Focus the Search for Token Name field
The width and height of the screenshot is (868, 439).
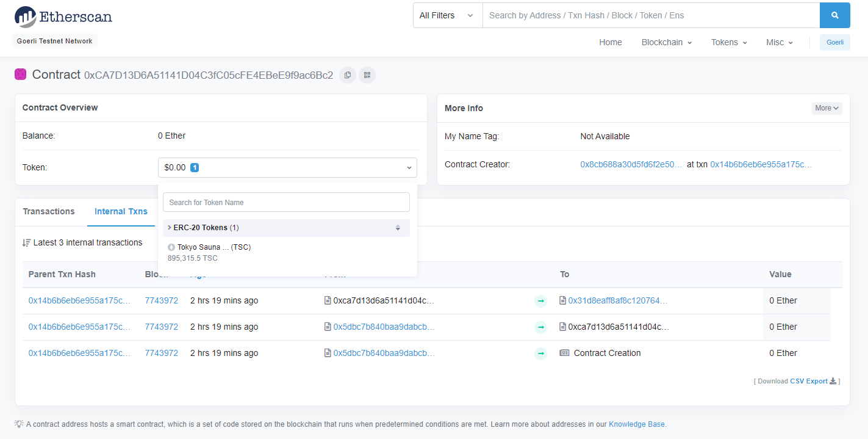[287, 202]
